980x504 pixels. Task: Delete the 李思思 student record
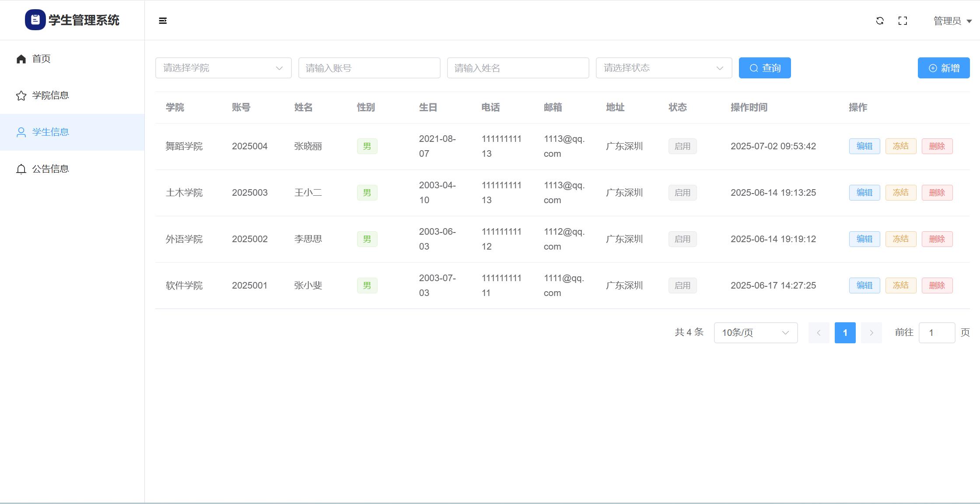(937, 239)
